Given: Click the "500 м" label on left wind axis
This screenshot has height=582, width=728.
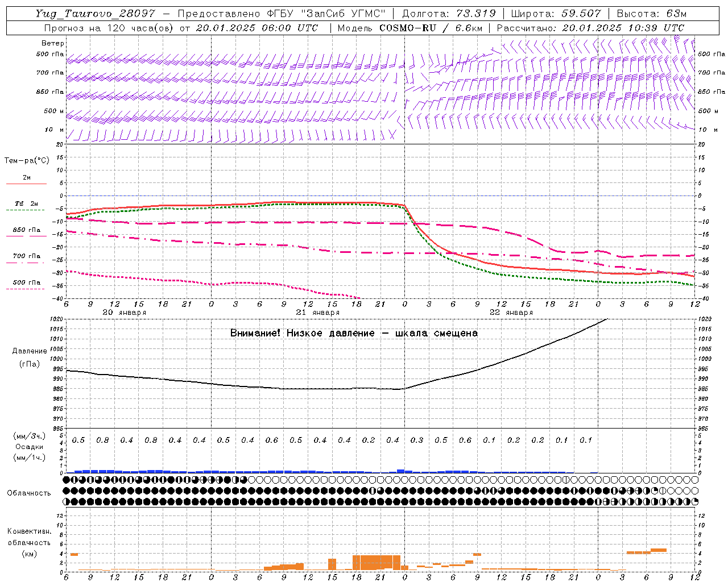Looking at the screenshot, I should [x=54, y=111].
